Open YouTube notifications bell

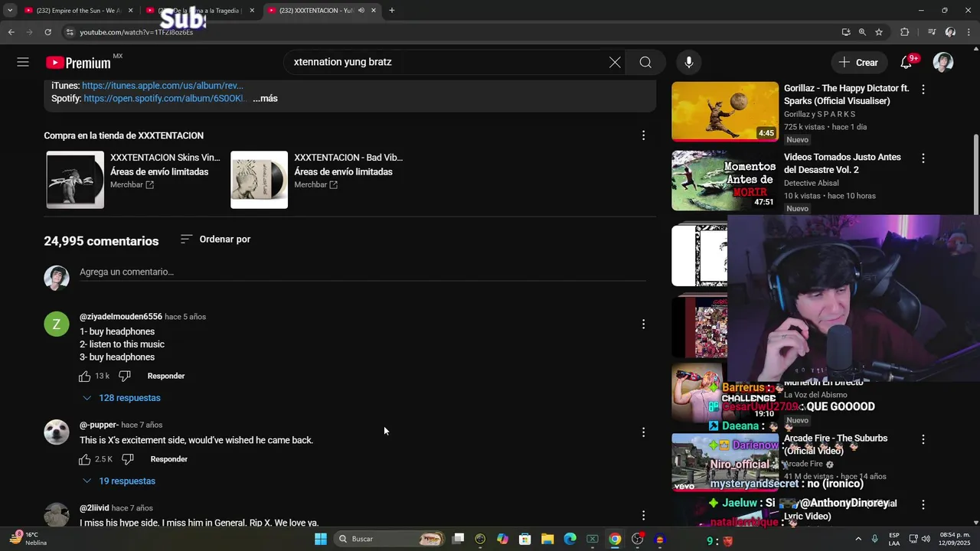pos(906,63)
